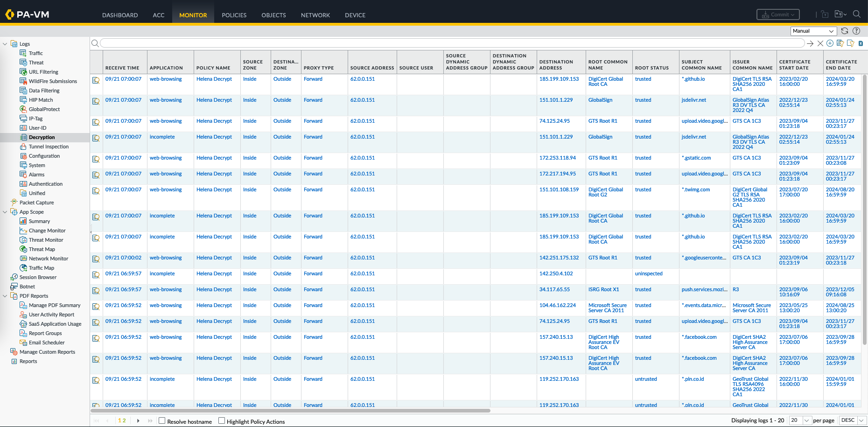The height and width of the screenshot is (427, 868).
Task: Click in the log filter search field
Action: (x=452, y=43)
